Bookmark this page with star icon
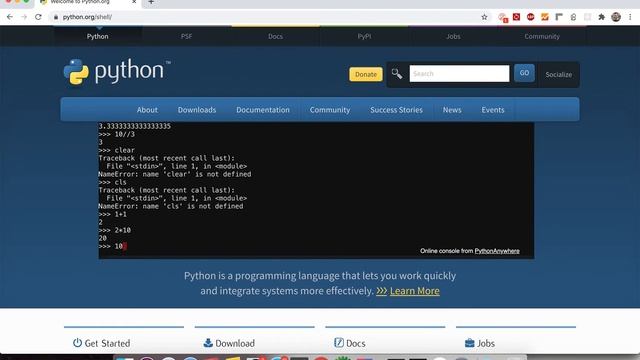Viewport: 640px width, 360px height. 484,17
